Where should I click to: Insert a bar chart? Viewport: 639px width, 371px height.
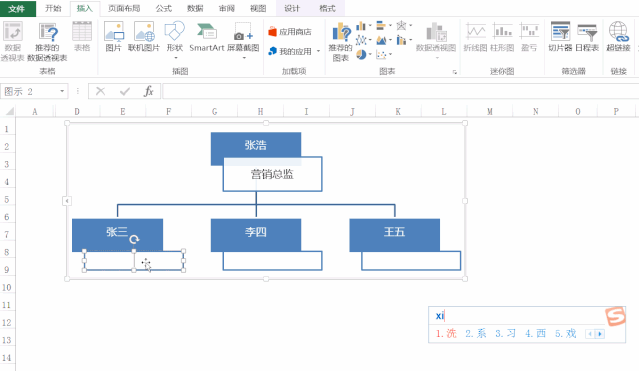tap(381, 26)
